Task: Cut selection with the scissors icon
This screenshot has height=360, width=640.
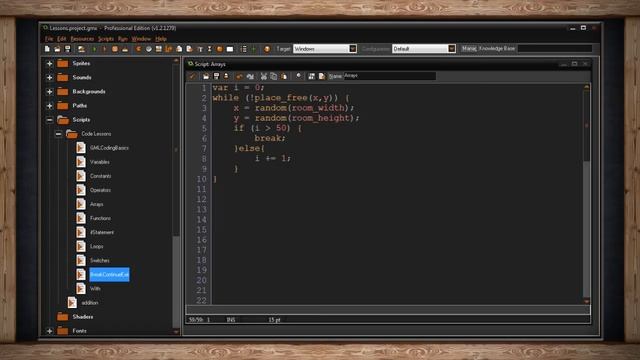Action: coord(264,76)
